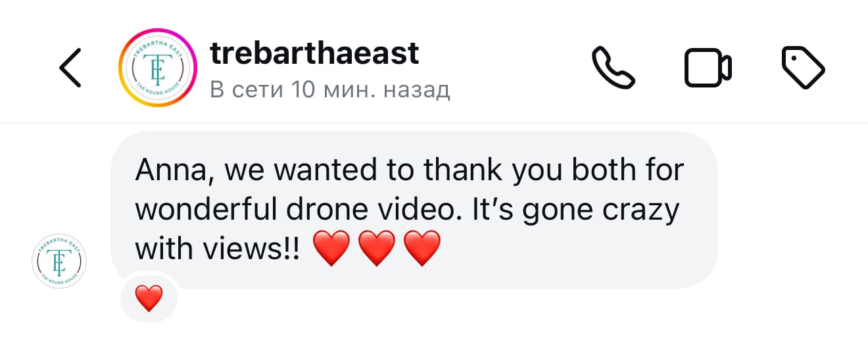Viewport: 868px width, 342px height.
Task: Select the gray message bubble background
Action: [414, 210]
